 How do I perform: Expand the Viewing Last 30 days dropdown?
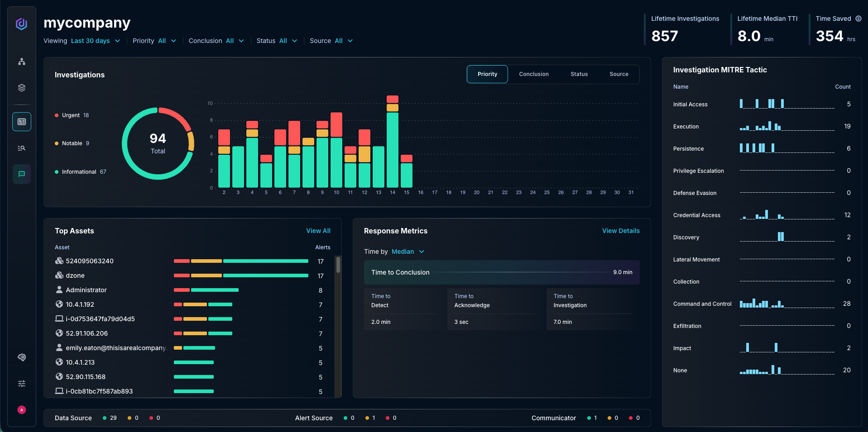coord(95,41)
